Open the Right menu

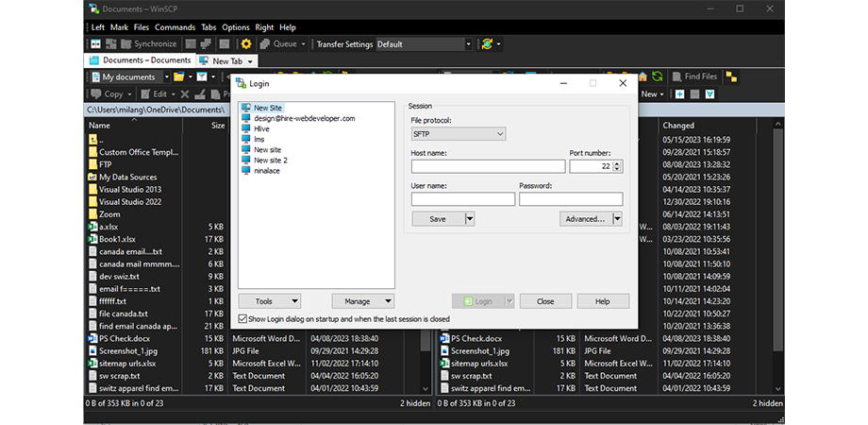(264, 27)
